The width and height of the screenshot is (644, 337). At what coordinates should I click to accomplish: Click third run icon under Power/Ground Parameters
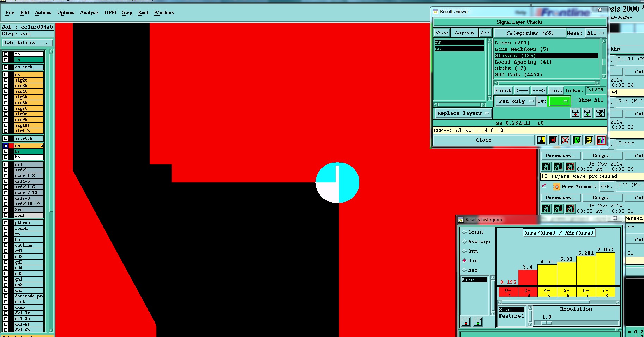(570, 209)
